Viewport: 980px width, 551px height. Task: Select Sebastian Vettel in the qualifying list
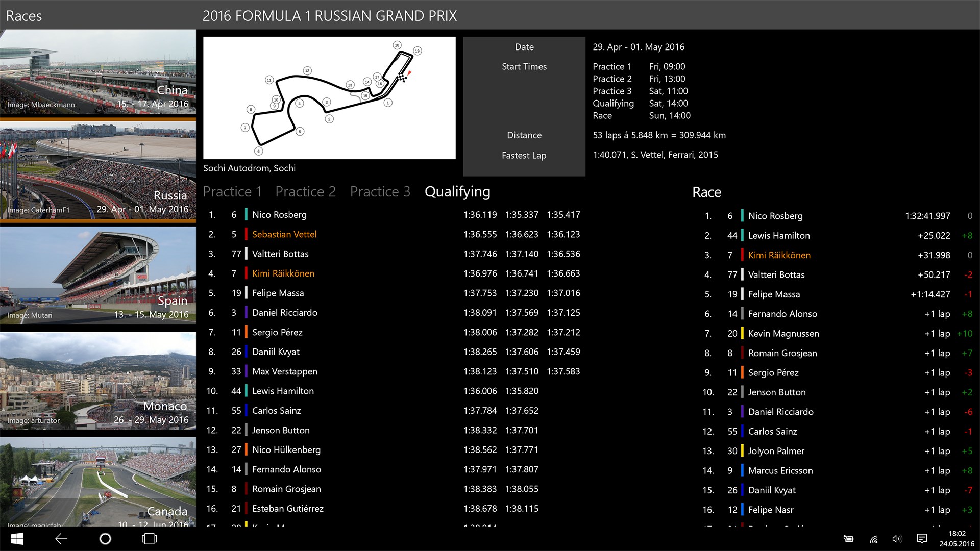284,234
